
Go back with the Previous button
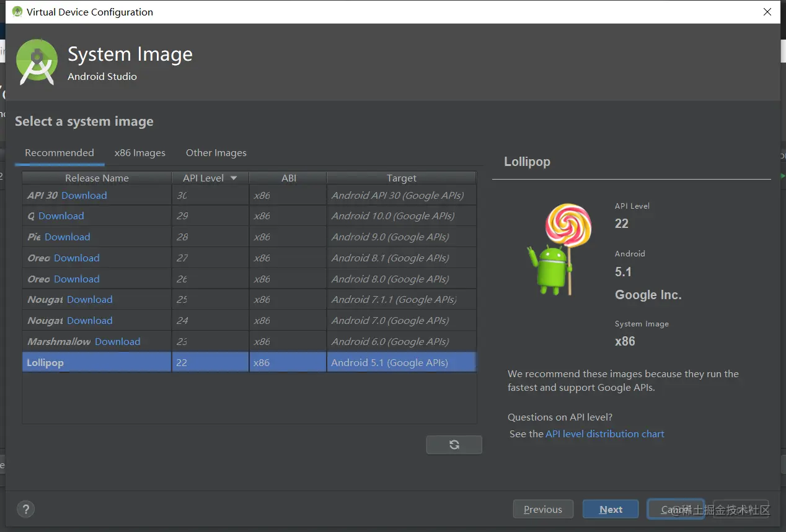[x=543, y=509]
